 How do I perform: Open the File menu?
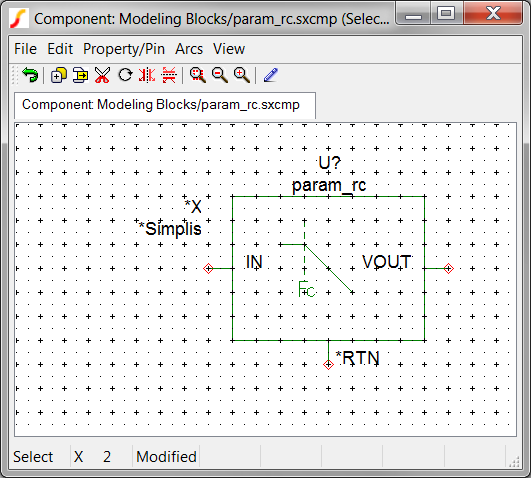25,49
